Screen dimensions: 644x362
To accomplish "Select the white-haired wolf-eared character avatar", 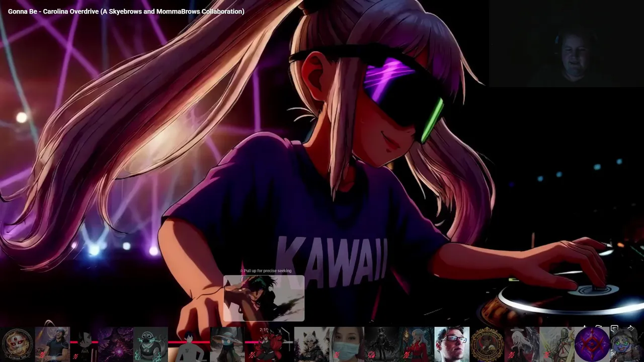I will pos(311,345).
